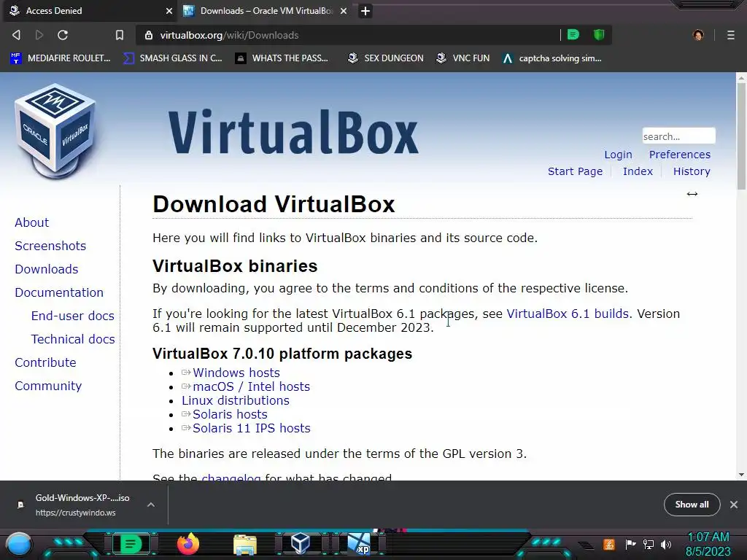
Task: Open Screenshots in the sidebar
Action: pyautogui.click(x=50, y=246)
